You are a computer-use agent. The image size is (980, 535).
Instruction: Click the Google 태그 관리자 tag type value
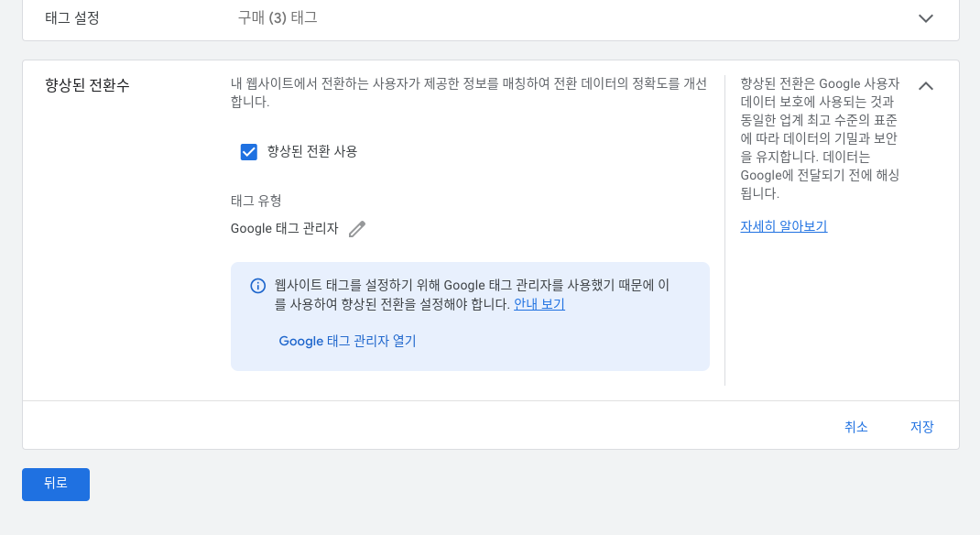click(284, 229)
